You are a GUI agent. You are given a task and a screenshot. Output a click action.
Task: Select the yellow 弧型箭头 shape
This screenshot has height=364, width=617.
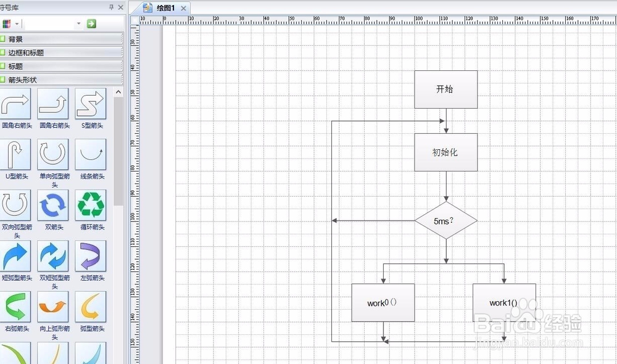pyautogui.click(x=91, y=307)
